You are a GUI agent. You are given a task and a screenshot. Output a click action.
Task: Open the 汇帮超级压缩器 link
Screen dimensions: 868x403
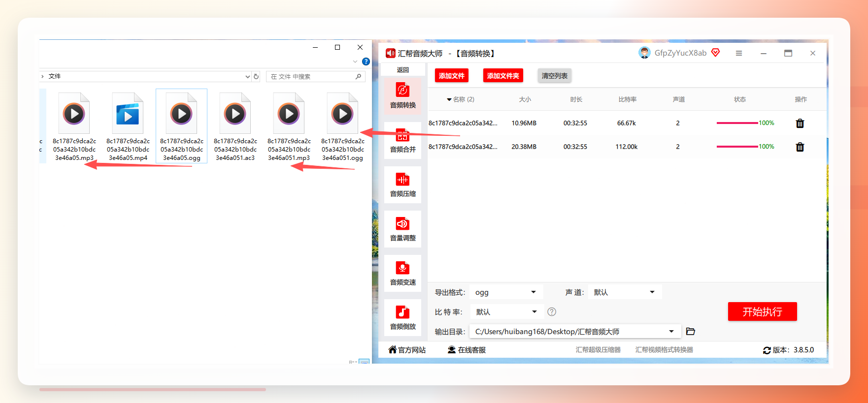598,350
